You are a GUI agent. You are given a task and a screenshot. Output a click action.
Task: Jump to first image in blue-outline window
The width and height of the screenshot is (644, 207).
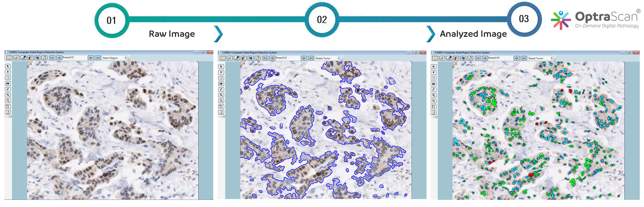click(266, 58)
